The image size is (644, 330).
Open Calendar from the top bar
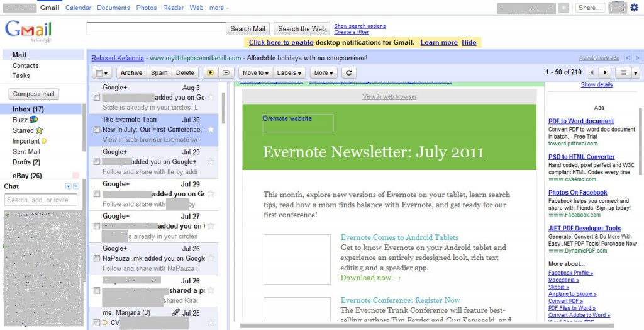click(78, 8)
